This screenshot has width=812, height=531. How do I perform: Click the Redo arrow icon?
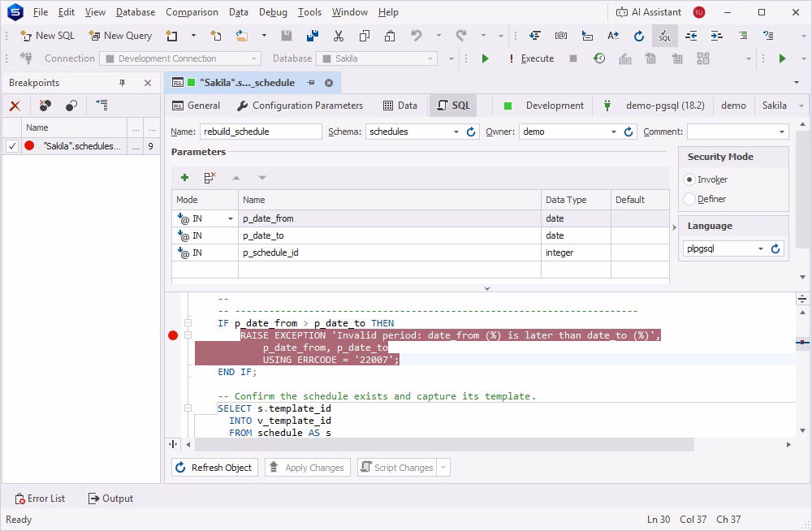tap(461, 36)
